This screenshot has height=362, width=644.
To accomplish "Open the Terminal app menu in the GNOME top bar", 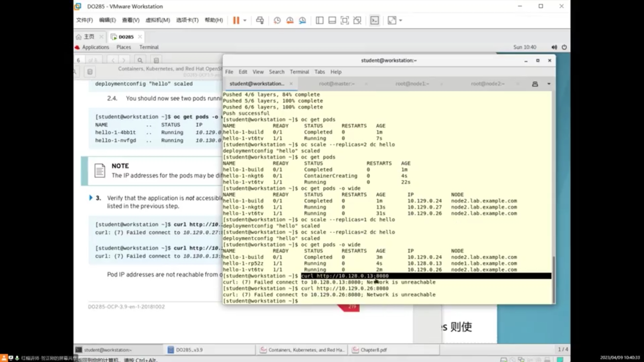I will (149, 47).
